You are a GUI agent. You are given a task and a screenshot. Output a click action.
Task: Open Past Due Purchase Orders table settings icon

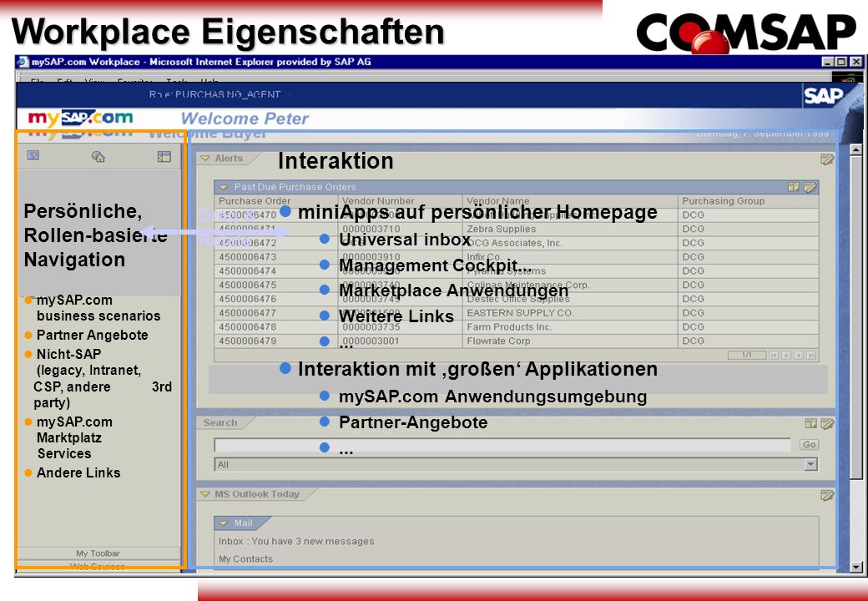[x=794, y=187]
